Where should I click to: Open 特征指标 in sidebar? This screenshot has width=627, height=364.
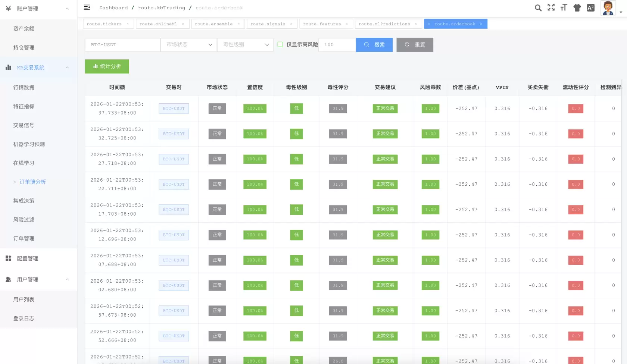click(38, 107)
